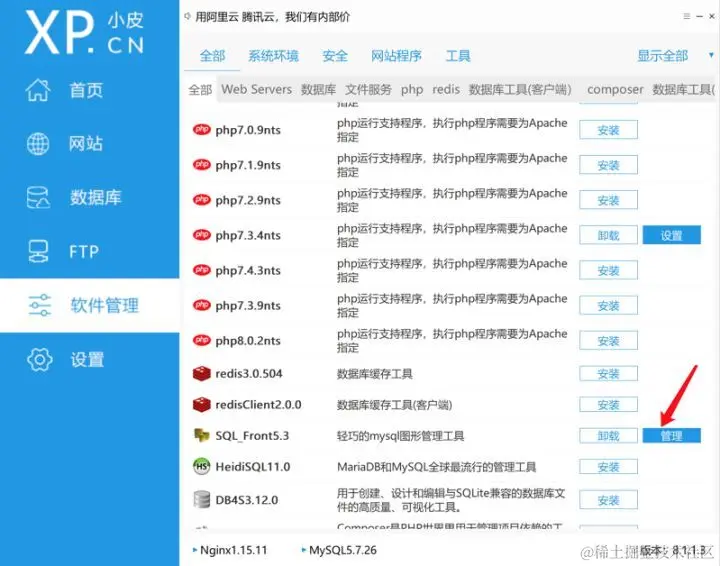Viewport: 720px width, 566px height.
Task: Install php7.2.9nts
Action: pos(608,200)
